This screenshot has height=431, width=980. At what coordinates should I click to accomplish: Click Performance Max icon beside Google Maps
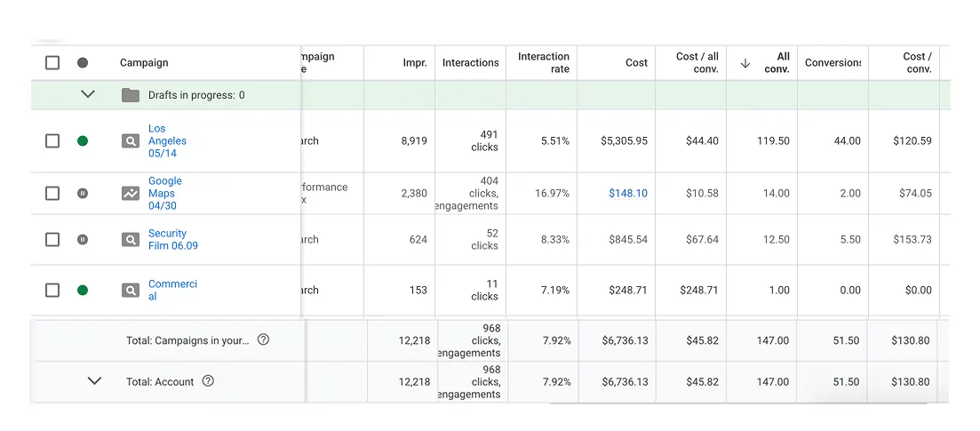[x=131, y=194]
